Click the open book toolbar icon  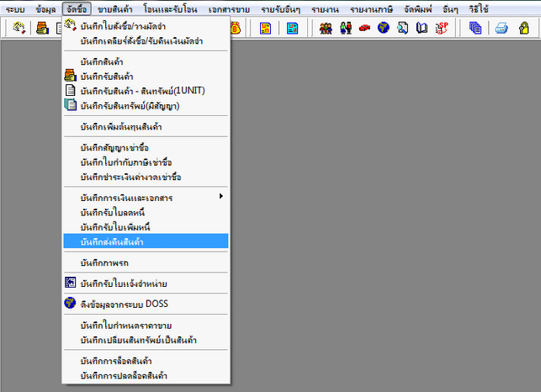point(422,28)
